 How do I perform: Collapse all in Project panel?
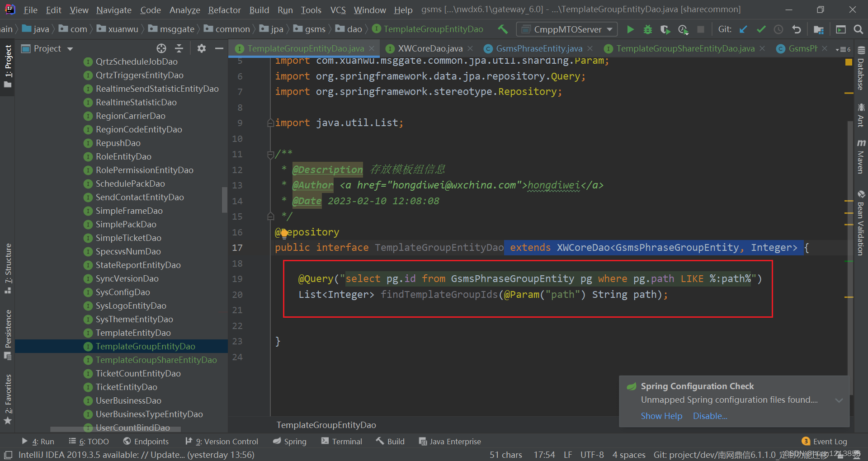pyautogui.click(x=179, y=48)
